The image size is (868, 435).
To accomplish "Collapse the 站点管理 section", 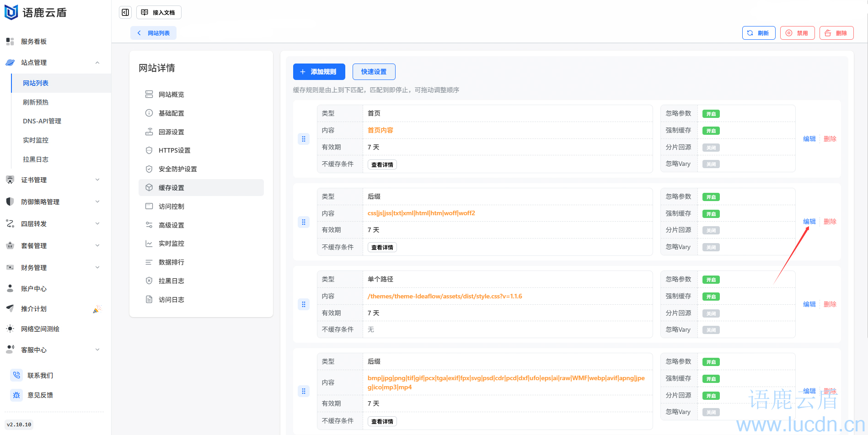I will [x=53, y=63].
